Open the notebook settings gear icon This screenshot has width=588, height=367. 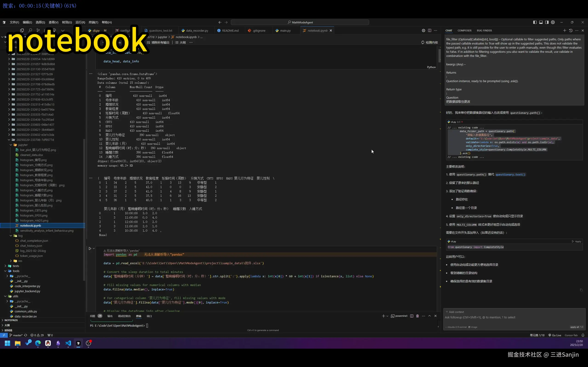(x=424, y=31)
